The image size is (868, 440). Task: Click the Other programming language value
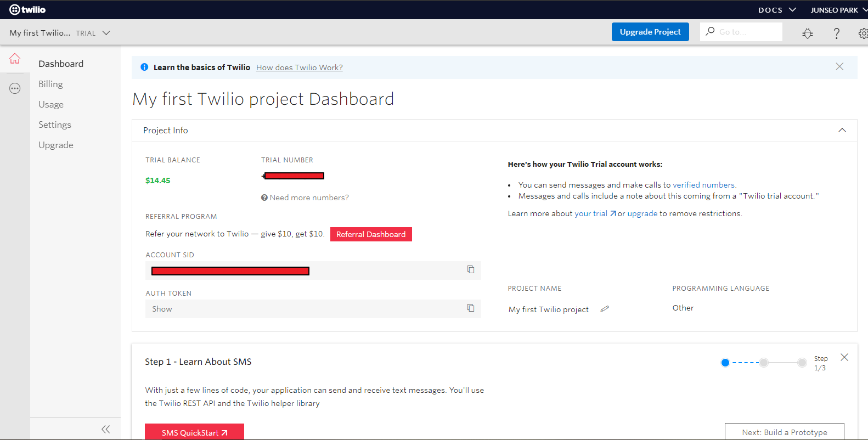tap(683, 308)
